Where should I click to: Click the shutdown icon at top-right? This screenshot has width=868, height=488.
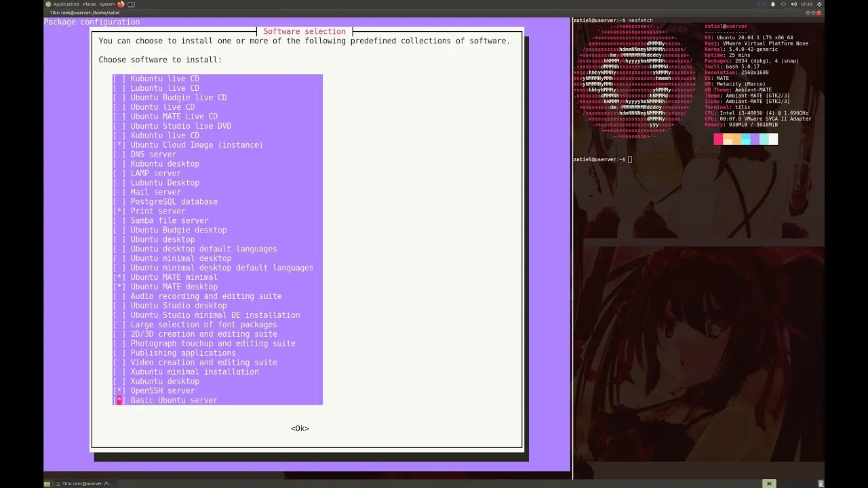pos(819,4)
